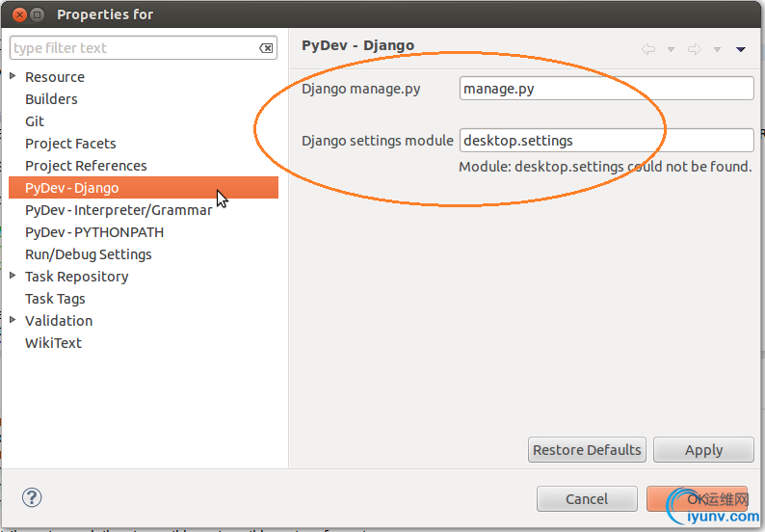The height and width of the screenshot is (532, 765).
Task: Click the help question mark icon
Action: click(x=32, y=497)
